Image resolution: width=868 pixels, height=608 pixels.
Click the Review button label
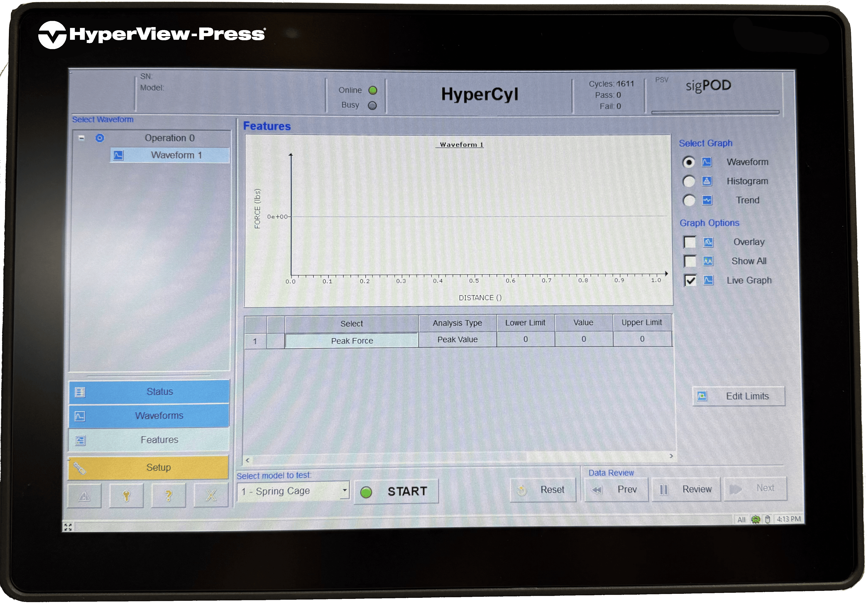pyautogui.click(x=697, y=490)
